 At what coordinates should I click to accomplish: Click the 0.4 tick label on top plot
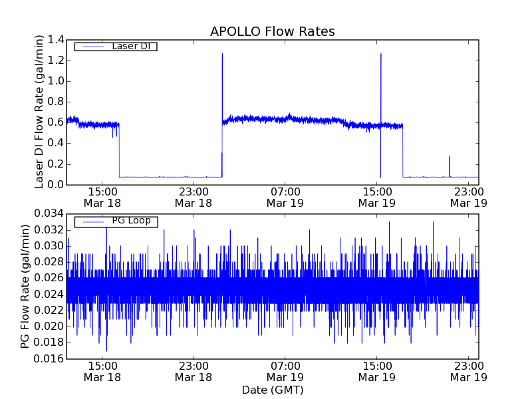(x=56, y=143)
